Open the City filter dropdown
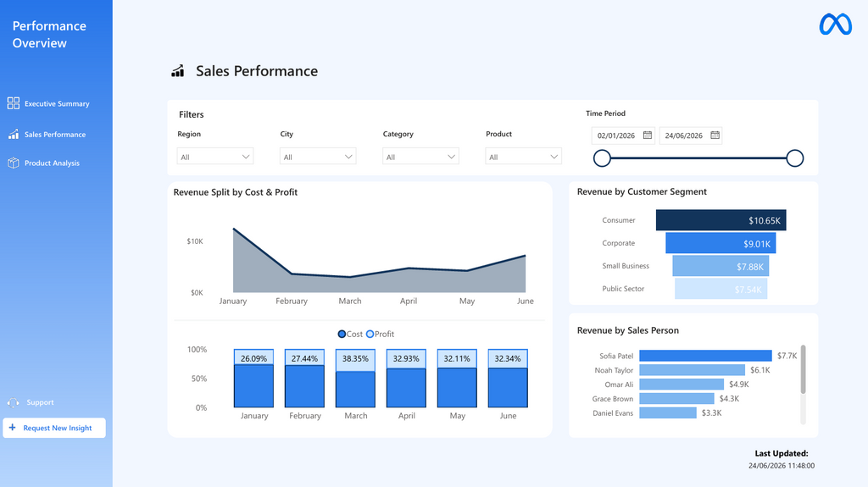The height and width of the screenshot is (487, 868). point(318,157)
